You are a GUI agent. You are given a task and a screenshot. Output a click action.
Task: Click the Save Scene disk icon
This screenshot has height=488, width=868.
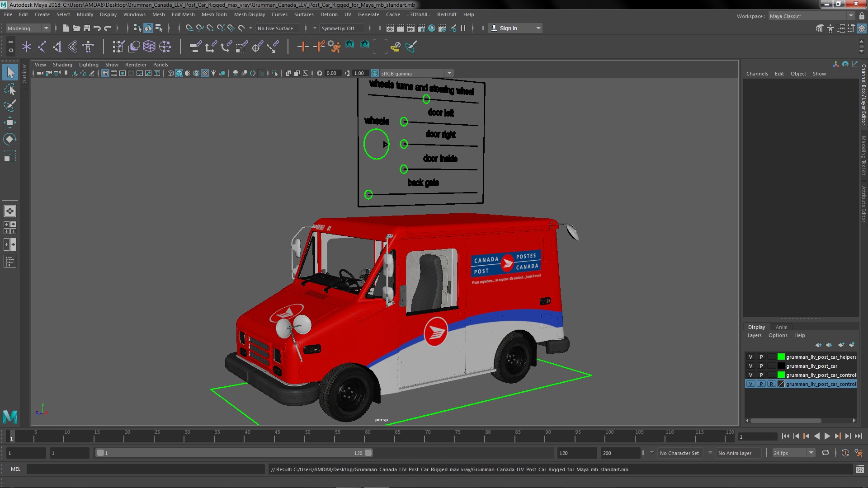(87, 28)
